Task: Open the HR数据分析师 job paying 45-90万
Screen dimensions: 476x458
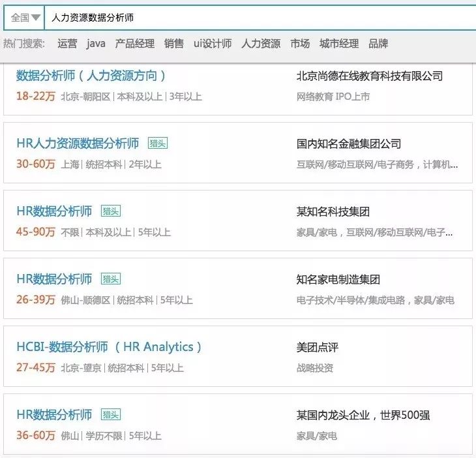Action: point(54,211)
